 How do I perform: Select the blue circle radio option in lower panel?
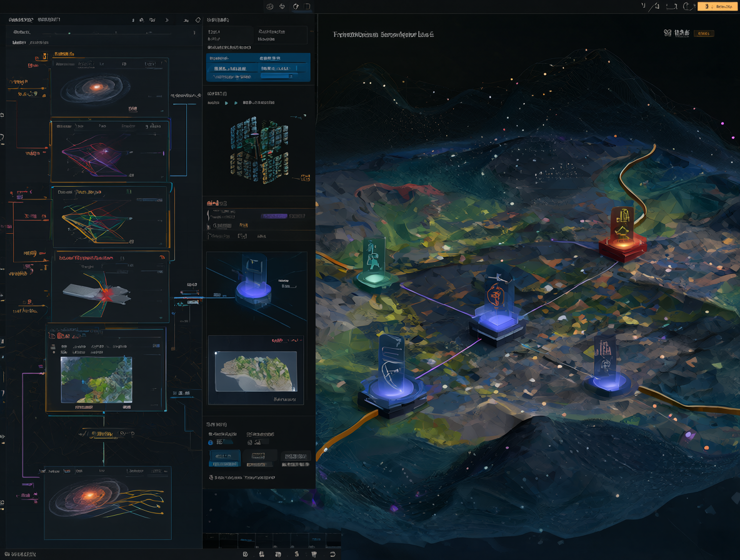point(211,442)
